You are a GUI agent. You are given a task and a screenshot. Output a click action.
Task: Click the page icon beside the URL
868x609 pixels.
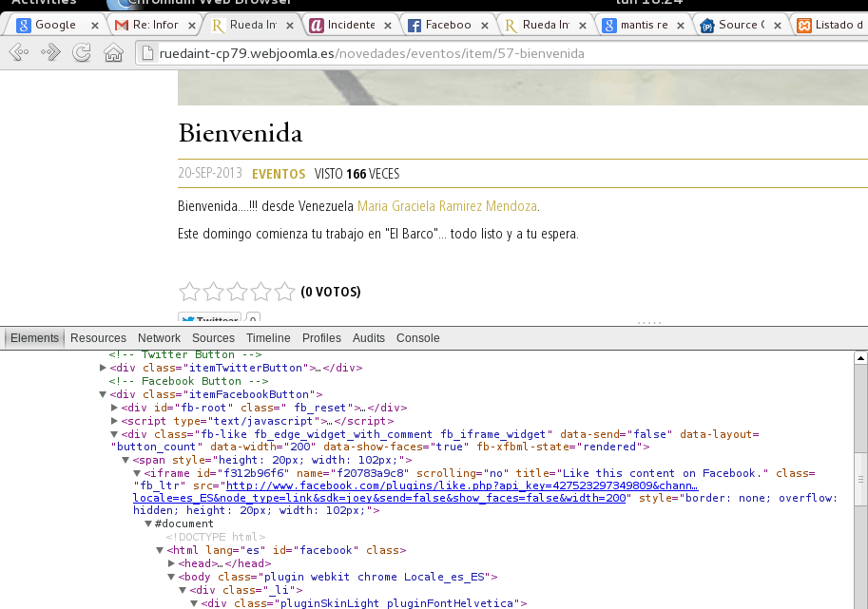pos(147,53)
